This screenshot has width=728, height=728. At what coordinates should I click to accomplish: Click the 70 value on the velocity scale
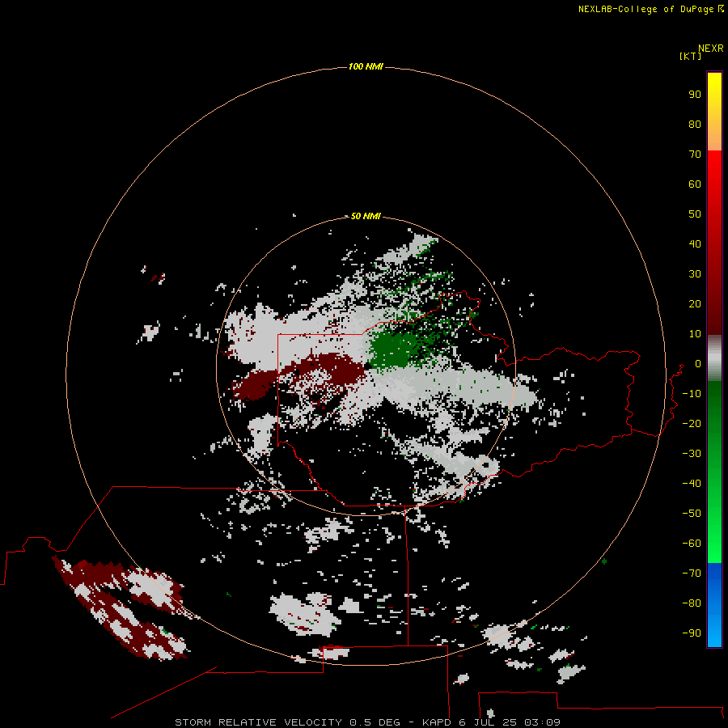click(695, 154)
